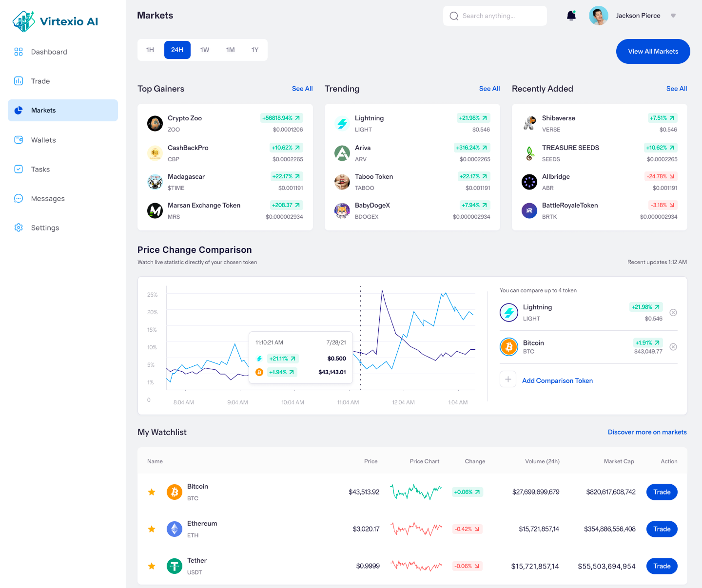Open the Dashboard sidebar icon
Screen dimensions: 702x588
pos(19,52)
